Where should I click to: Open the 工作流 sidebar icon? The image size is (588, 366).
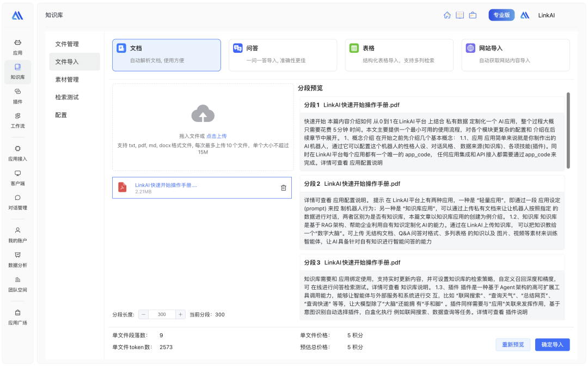[17, 121]
